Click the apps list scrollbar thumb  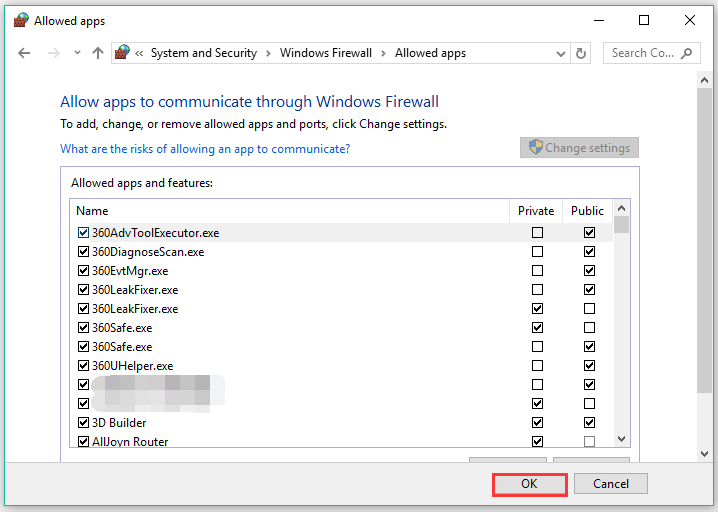[x=621, y=225]
